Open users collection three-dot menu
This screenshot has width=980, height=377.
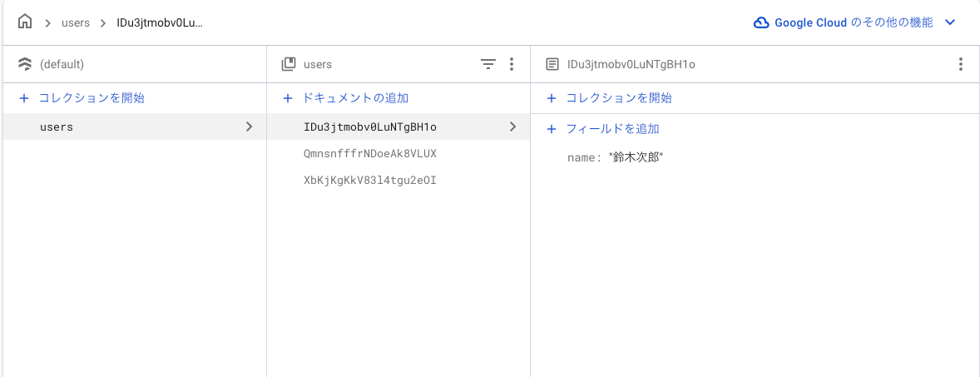point(512,64)
